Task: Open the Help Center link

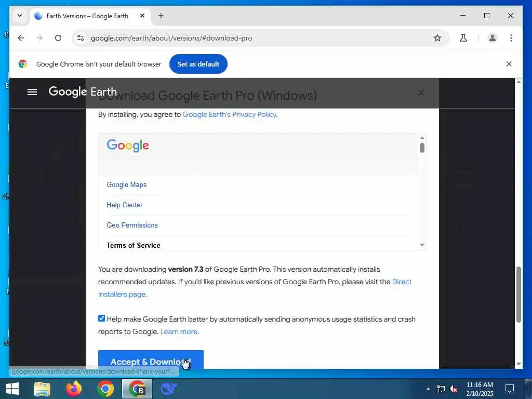Action: 125,205
